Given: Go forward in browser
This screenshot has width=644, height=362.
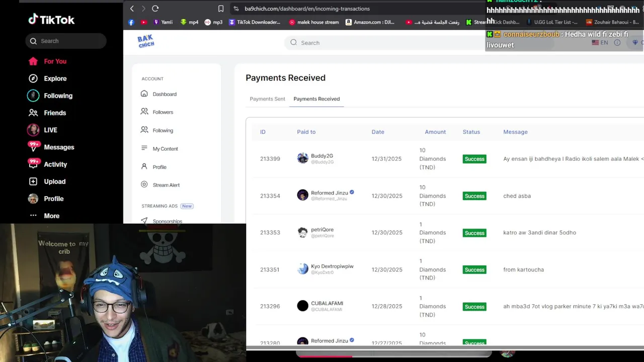Looking at the screenshot, I should point(143,9).
